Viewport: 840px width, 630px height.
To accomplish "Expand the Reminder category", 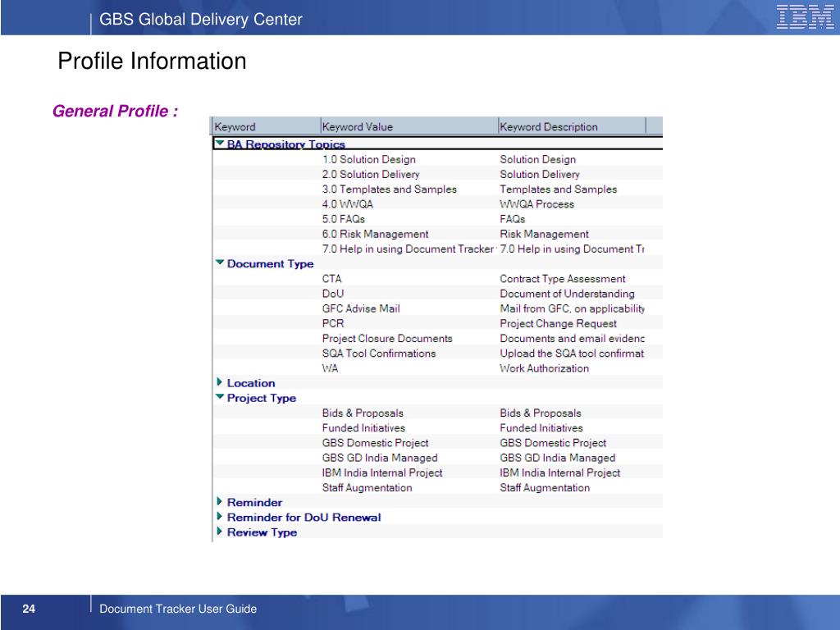I will (219, 501).
